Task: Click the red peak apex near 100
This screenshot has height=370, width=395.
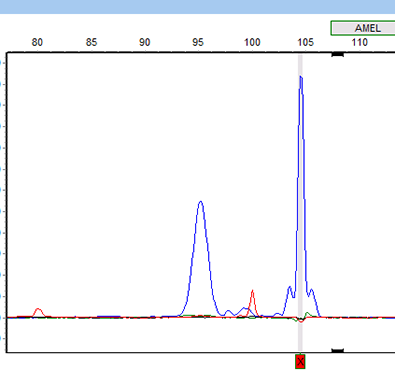Action: (x=252, y=292)
